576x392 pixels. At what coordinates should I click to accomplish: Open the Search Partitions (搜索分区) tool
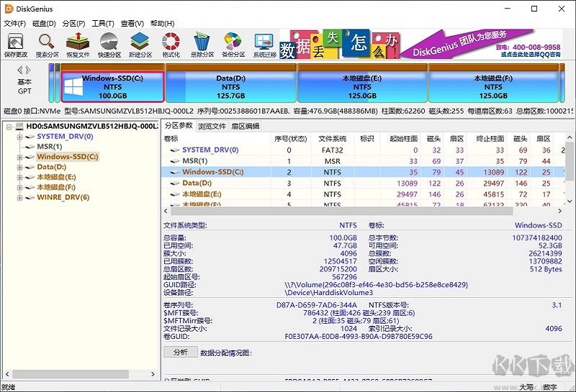47,45
